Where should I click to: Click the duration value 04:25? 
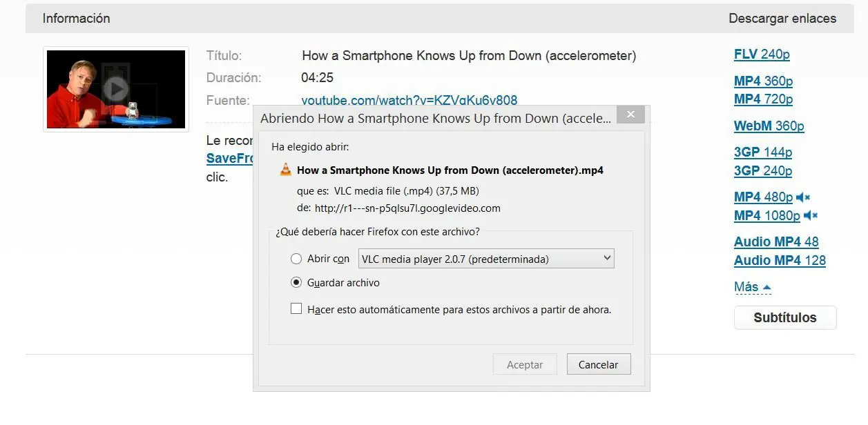[317, 78]
